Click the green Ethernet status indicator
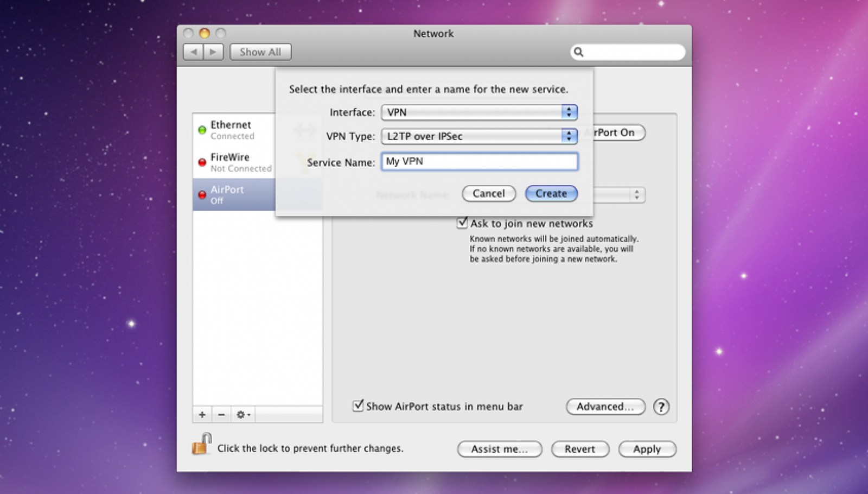 202,130
